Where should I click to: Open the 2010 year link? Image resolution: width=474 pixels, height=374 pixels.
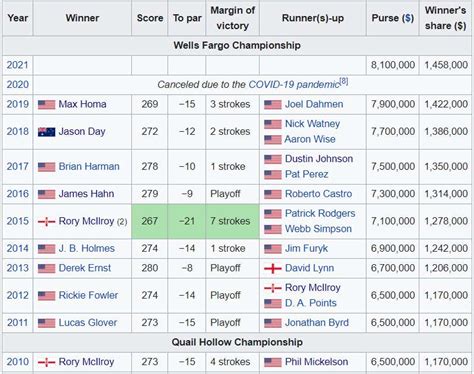(17, 362)
